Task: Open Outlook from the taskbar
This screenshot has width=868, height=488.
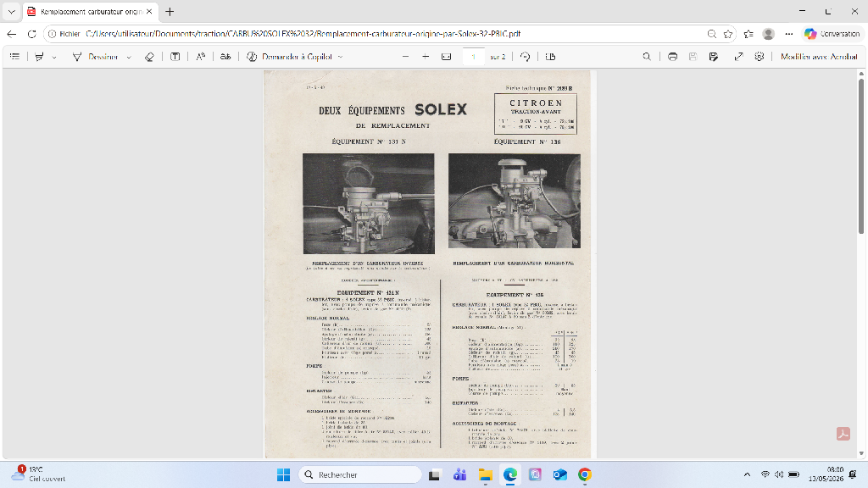Action: coord(559,474)
